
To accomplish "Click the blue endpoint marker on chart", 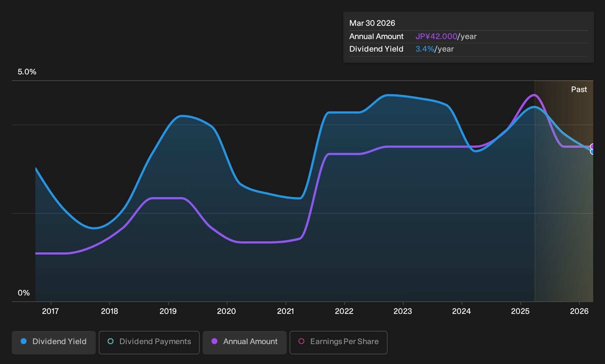I will coord(592,151).
